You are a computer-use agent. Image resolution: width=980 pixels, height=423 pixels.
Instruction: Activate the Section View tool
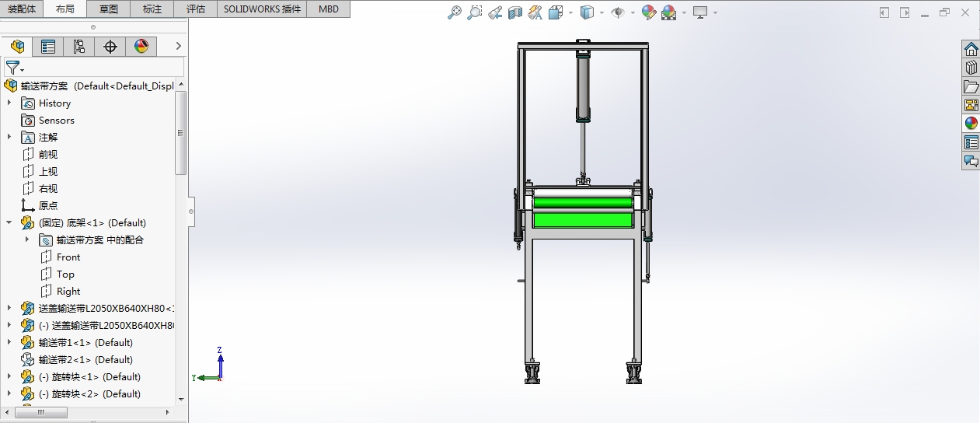pyautogui.click(x=514, y=12)
